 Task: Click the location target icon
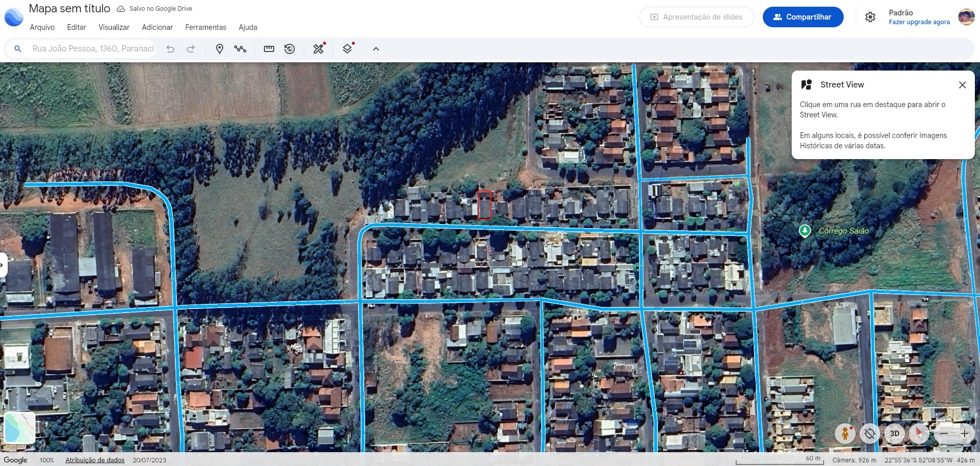point(869,434)
